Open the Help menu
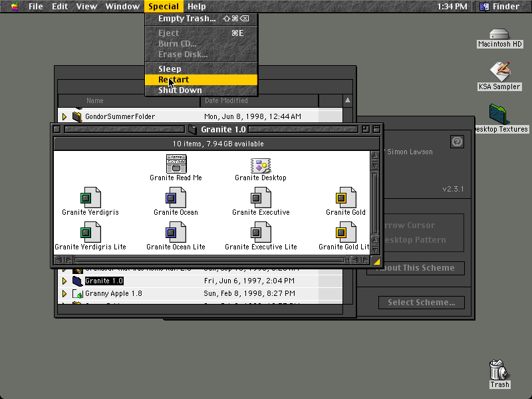532x399 pixels. (197, 6)
